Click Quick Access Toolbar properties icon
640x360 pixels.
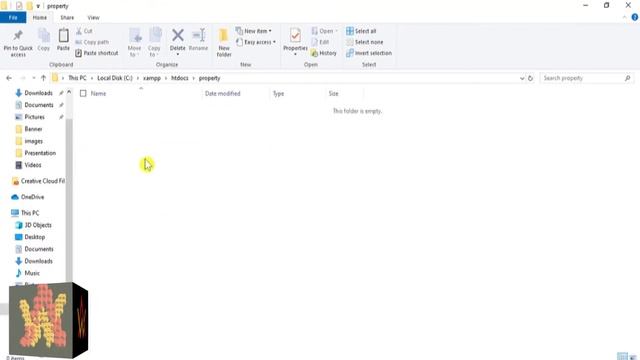click(x=19, y=6)
